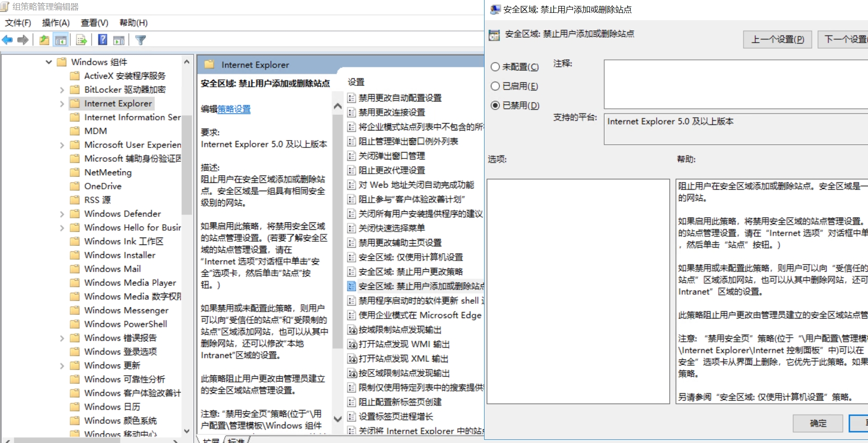
Task: Select the 已禁用 radio button
Action: [x=495, y=105]
